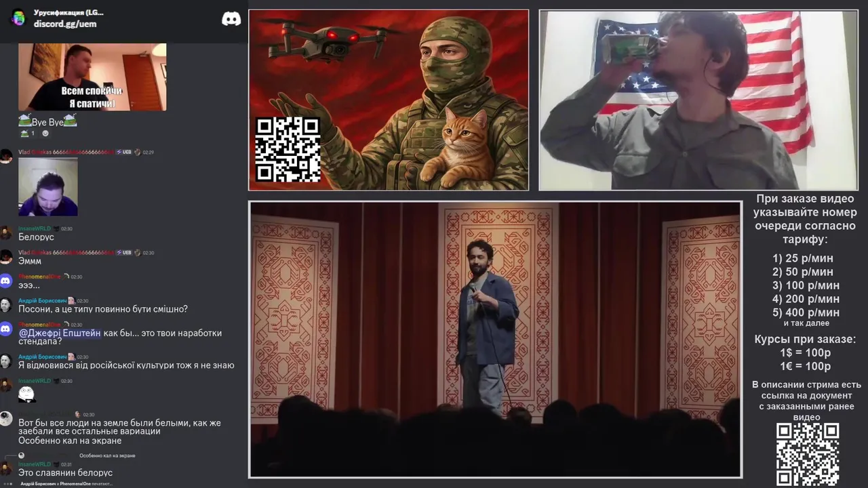This screenshot has width=868, height=488.
Task: Click the 'Курсы при заказе:' heading
Action: pos(805,340)
